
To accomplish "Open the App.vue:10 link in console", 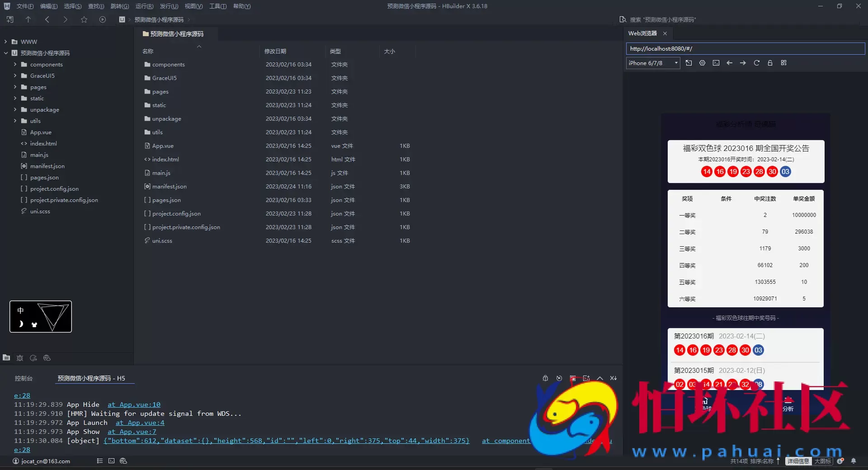I will [x=134, y=404].
